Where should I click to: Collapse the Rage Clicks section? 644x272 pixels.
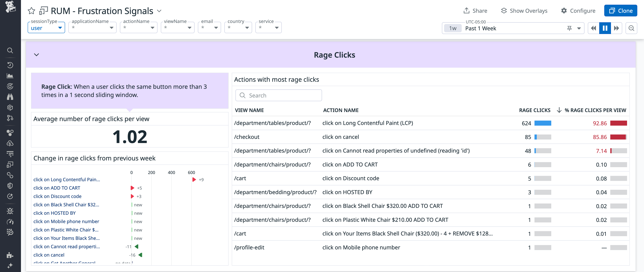click(x=36, y=54)
